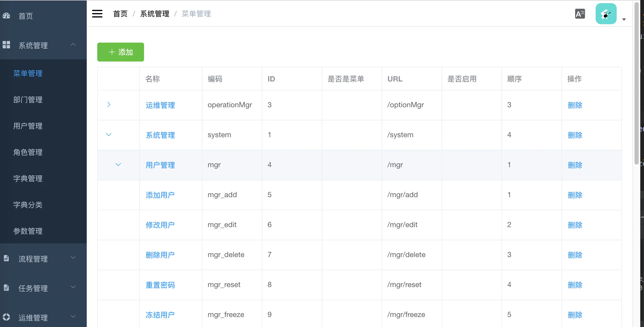The image size is (644, 327).
Task: Click the grid icon beside 系统管理
Action: point(6,45)
